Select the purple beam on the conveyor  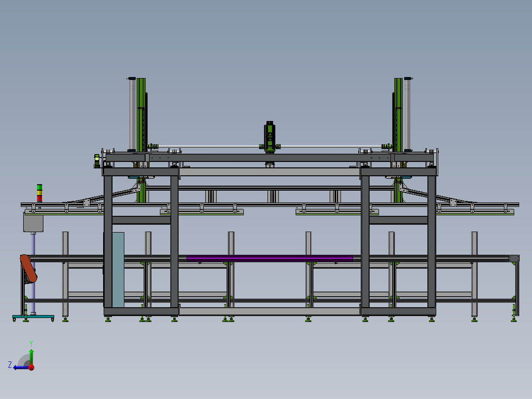pyautogui.click(x=270, y=258)
